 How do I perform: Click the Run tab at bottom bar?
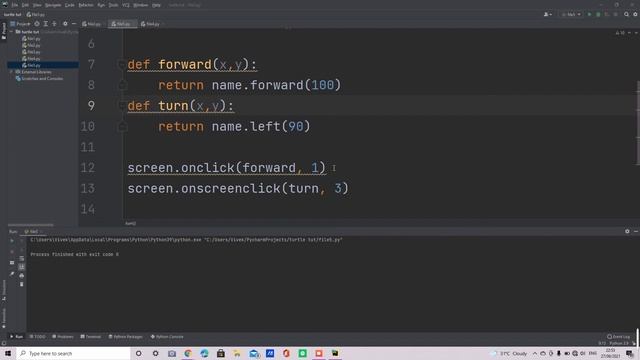point(17,337)
